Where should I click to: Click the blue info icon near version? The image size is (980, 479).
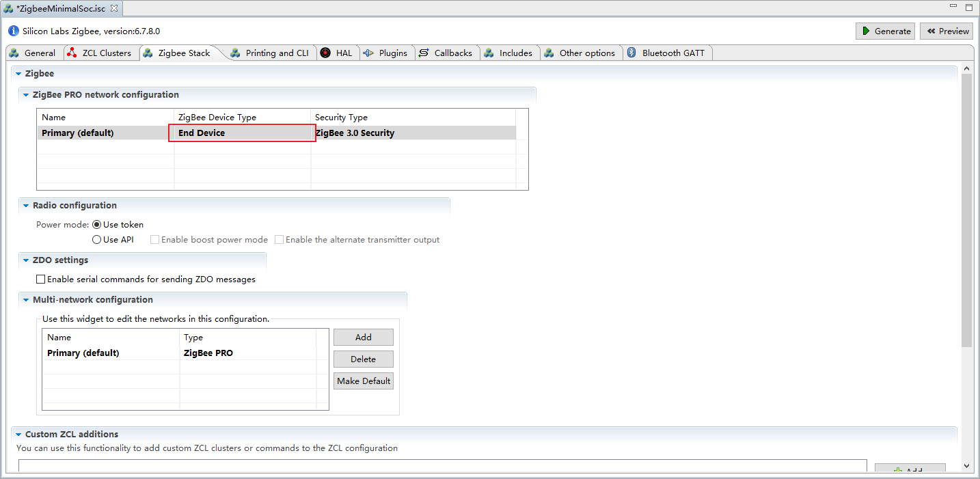(14, 31)
